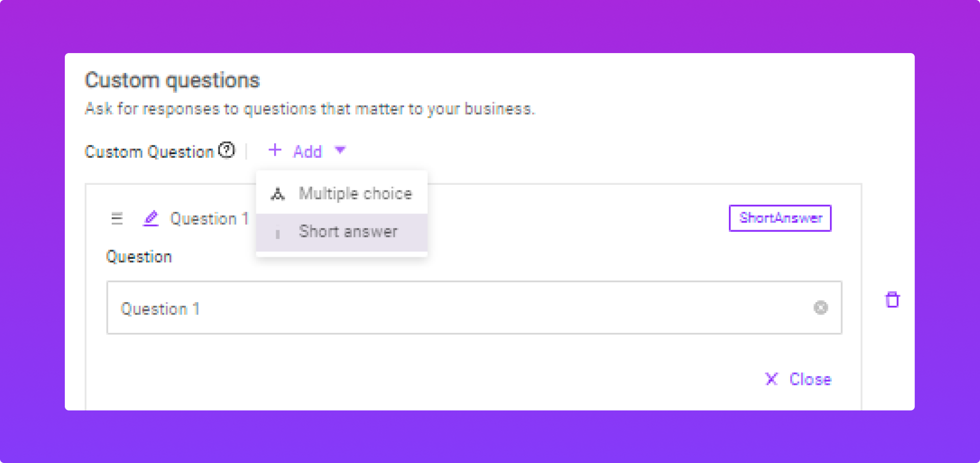Click the pencil edit icon for Question 1
This screenshot has width=980, height=463.
click(x=151, y=218)
